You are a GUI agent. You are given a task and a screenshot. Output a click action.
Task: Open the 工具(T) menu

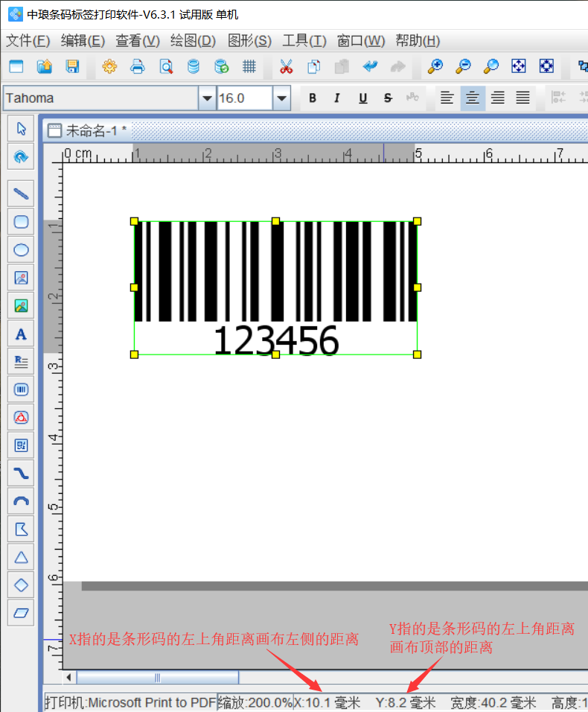point(304,41)
